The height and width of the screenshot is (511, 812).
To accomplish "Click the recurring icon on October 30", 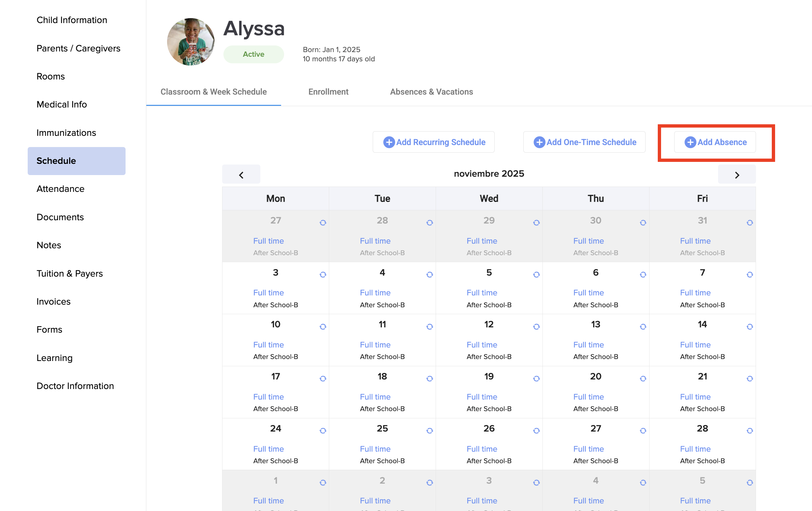I will [643, 223].
